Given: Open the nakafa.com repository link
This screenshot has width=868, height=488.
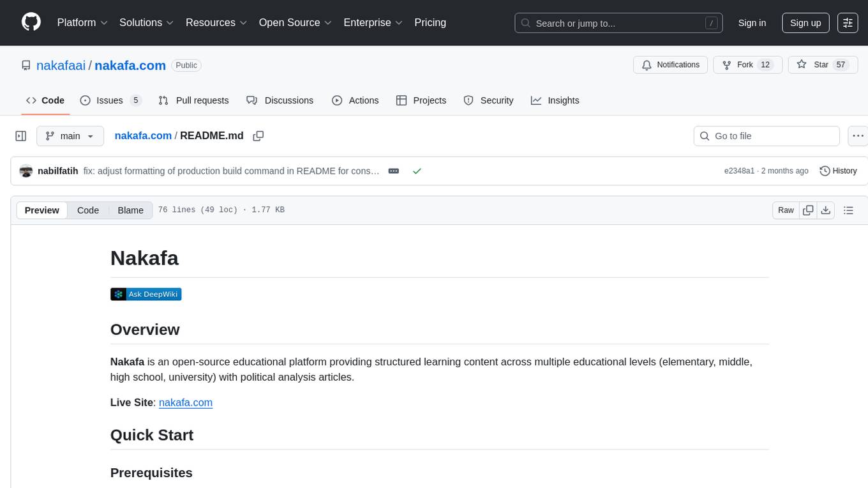Looking at the screenshot, I should (x=130, y=65).
